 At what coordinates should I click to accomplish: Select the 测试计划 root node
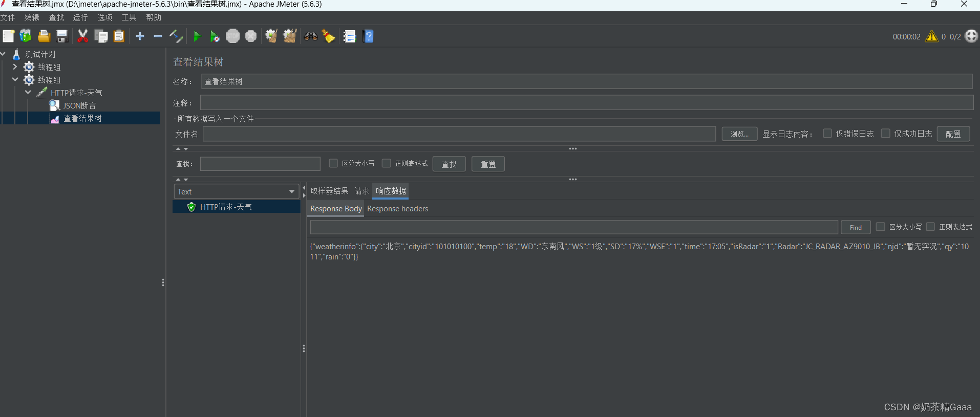[40, 54]
